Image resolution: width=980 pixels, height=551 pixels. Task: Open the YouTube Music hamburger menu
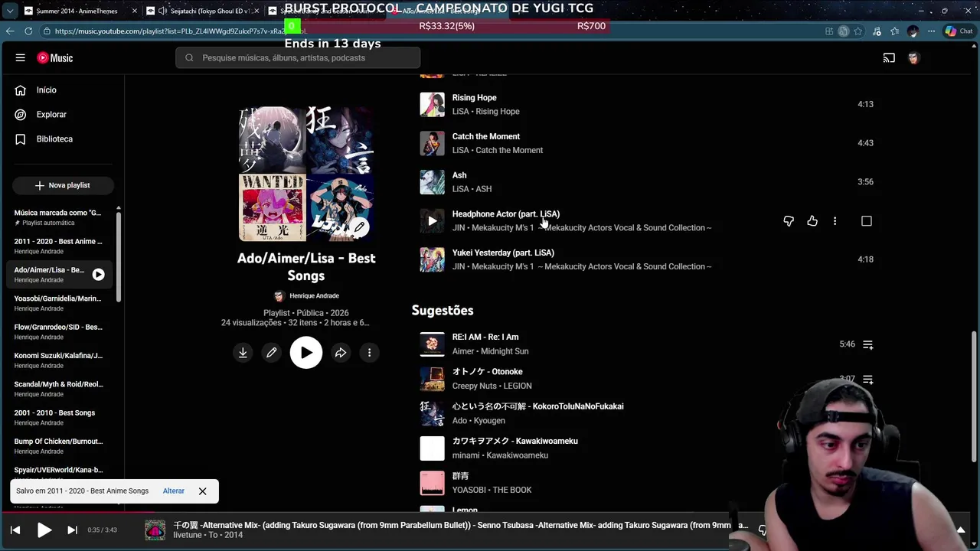(21, 58)
